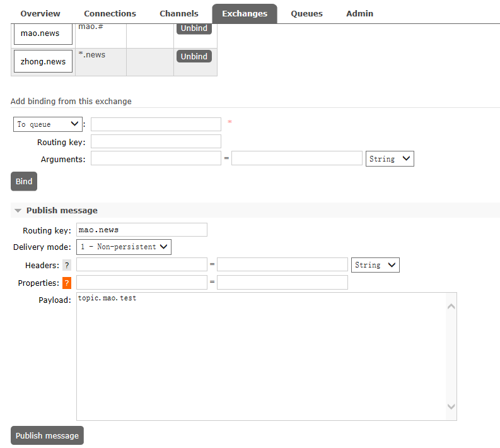This screenshot has height=448, width=500.
Task: Go to the Channels tab
Action: [x=179, y=13]
